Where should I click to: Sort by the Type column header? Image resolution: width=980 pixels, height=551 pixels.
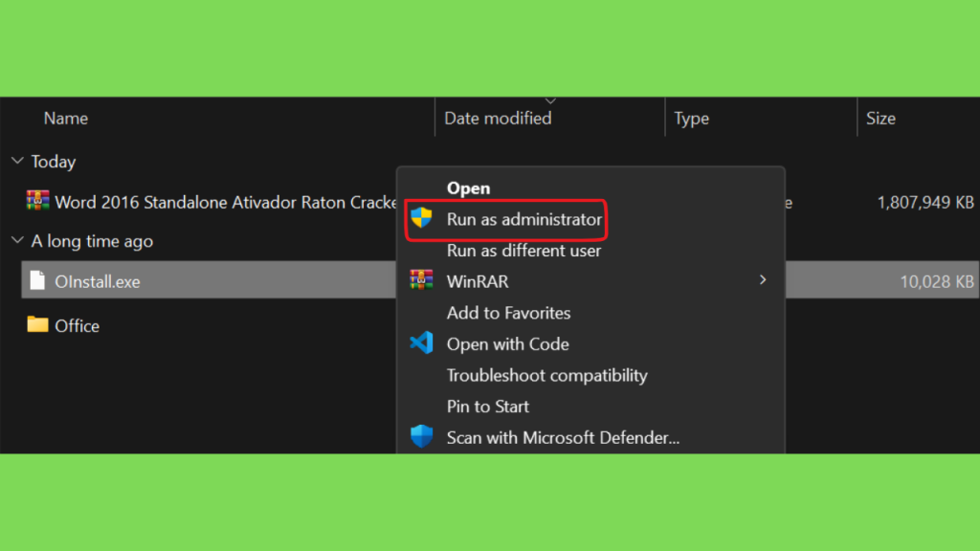(691, 119)
